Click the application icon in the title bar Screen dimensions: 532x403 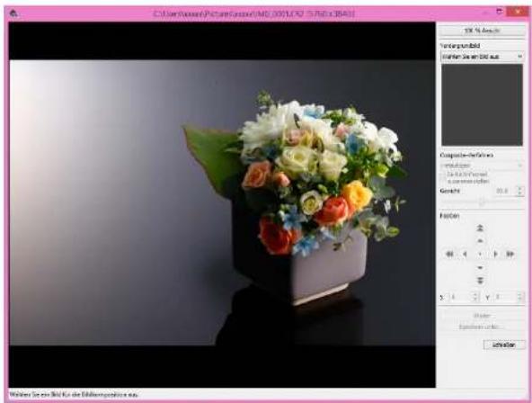click(13, 13)
